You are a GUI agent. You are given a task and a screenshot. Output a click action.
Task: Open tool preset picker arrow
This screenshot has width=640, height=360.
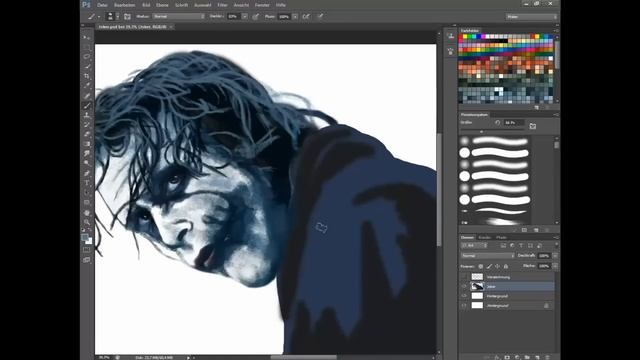[99, 17]
